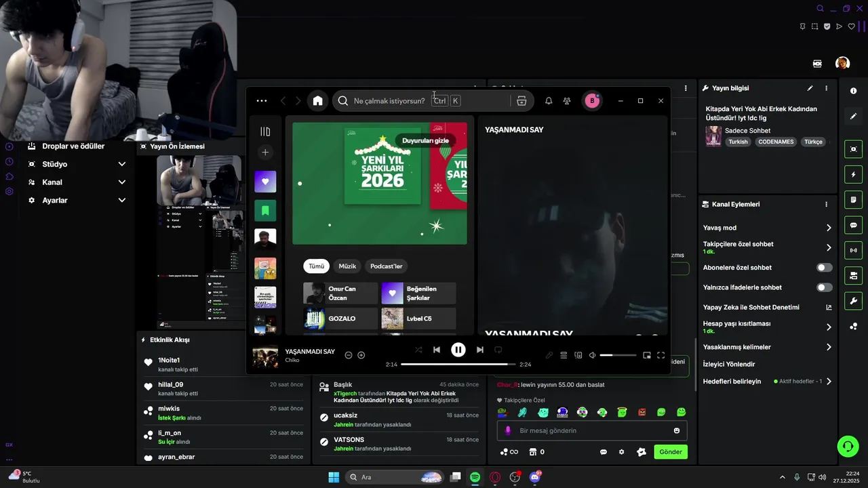Click Duyuruları gizle button
868x488 pixels.
pos(425,140)
